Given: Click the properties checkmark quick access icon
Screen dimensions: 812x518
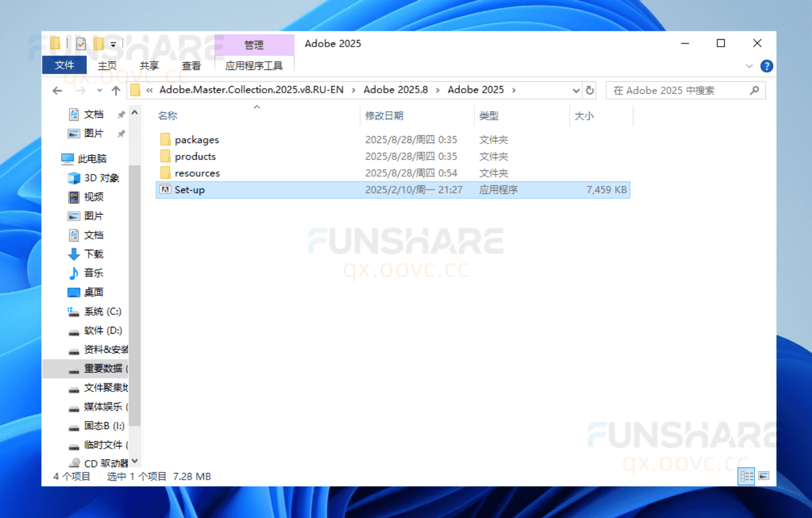Looking at the screenshot, I should pos(81,43).
